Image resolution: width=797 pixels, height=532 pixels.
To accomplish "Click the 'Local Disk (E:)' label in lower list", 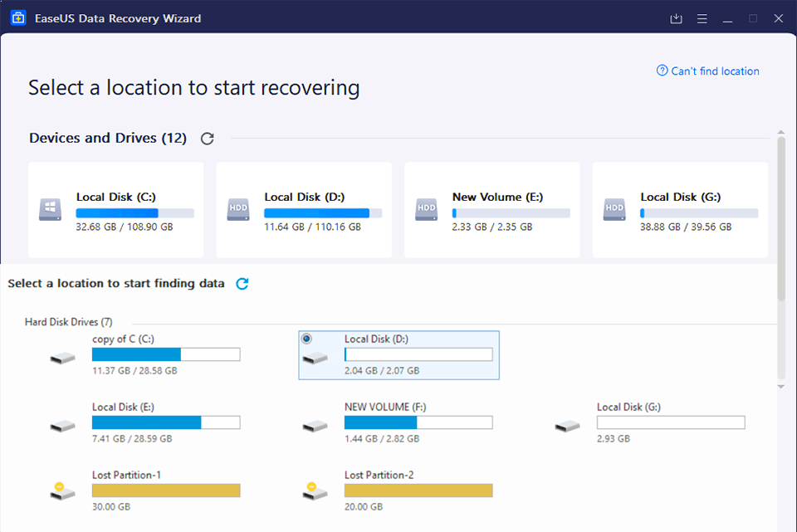I will point(123,407).
